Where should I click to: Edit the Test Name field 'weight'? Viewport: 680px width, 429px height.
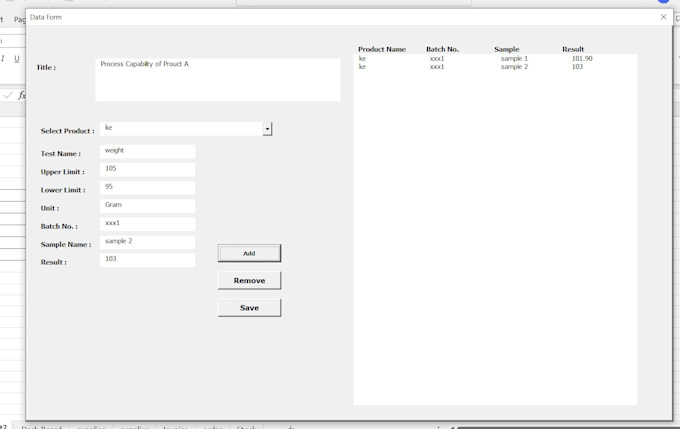(x=147, y=152)
